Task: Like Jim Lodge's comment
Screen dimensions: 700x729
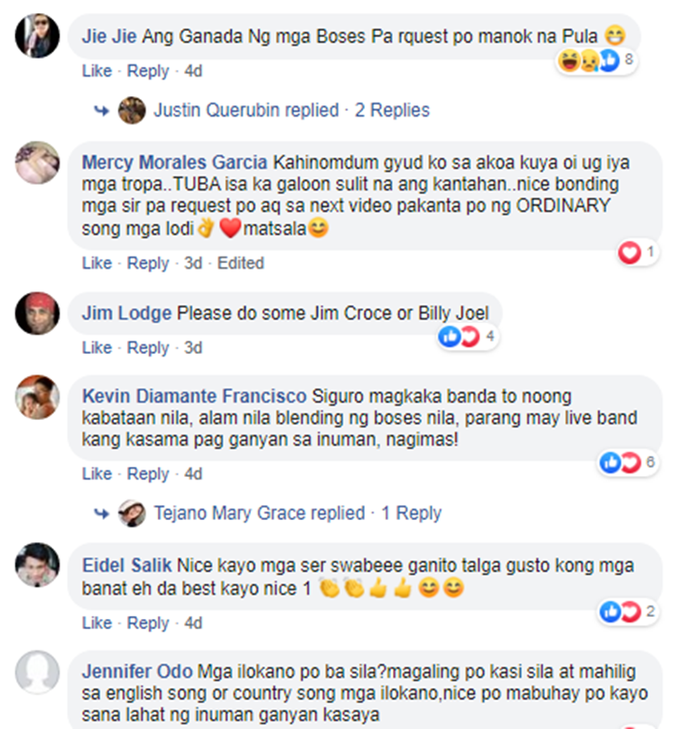Action: 97,348
